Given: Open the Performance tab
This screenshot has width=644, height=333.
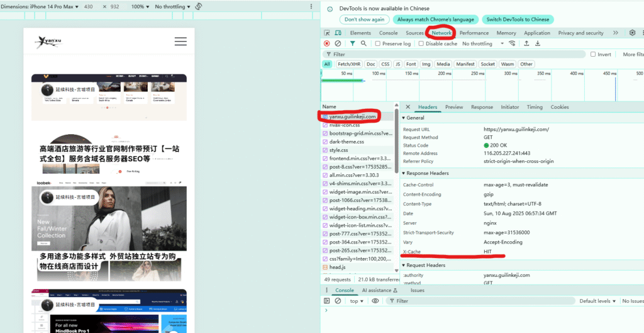Looking at the screenshot, I should point(474,33).
